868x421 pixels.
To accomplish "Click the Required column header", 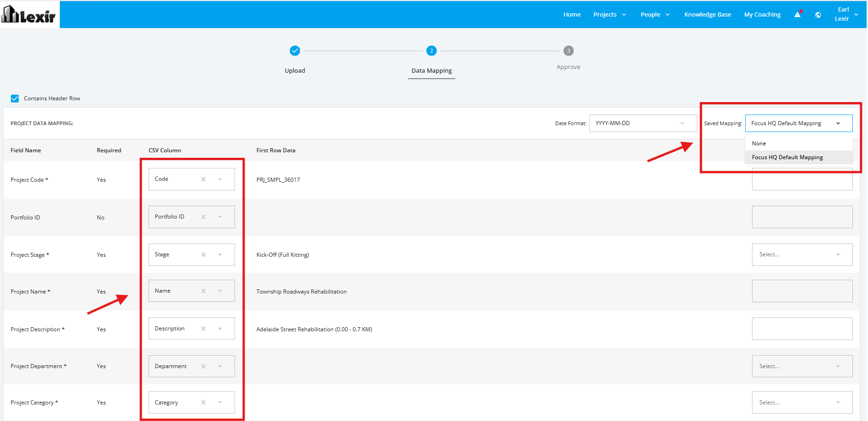I will point(109,150).
